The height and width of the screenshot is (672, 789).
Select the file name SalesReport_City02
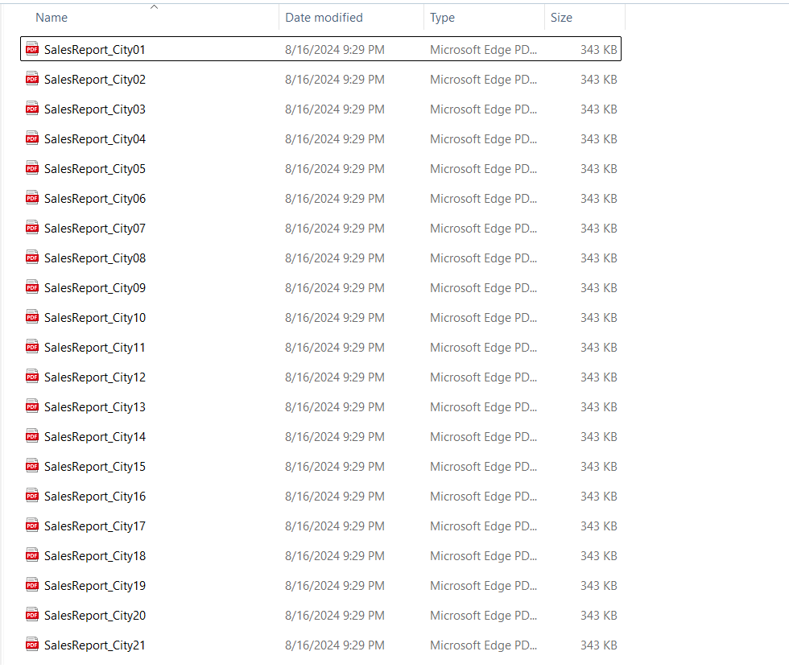pos(95,80)
